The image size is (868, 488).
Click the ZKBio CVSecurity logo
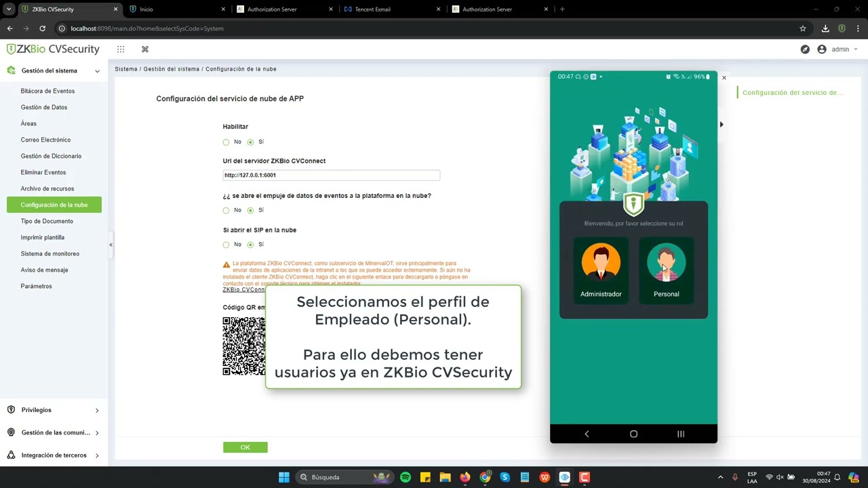[53, 49]
